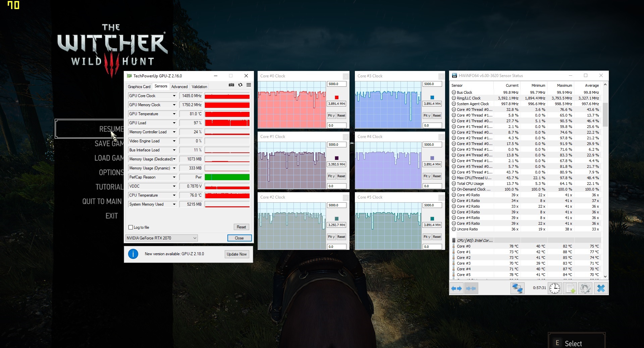Select TUTORIALS in Witcher menu
The width and height of the screenshot is (644, 348).
point(109,187)
